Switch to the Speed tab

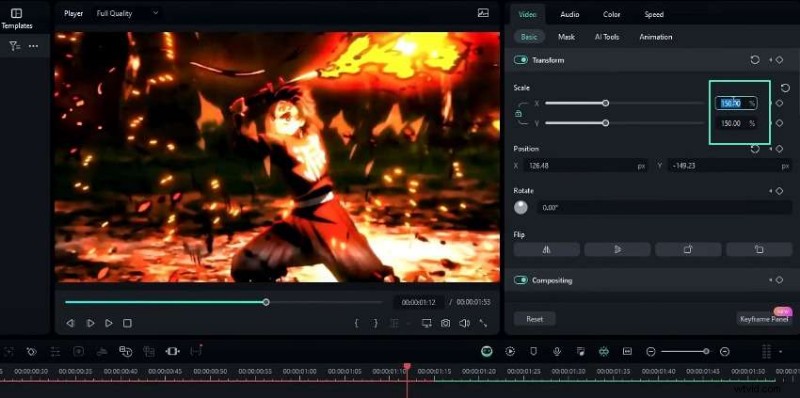(x=654, y=14)
